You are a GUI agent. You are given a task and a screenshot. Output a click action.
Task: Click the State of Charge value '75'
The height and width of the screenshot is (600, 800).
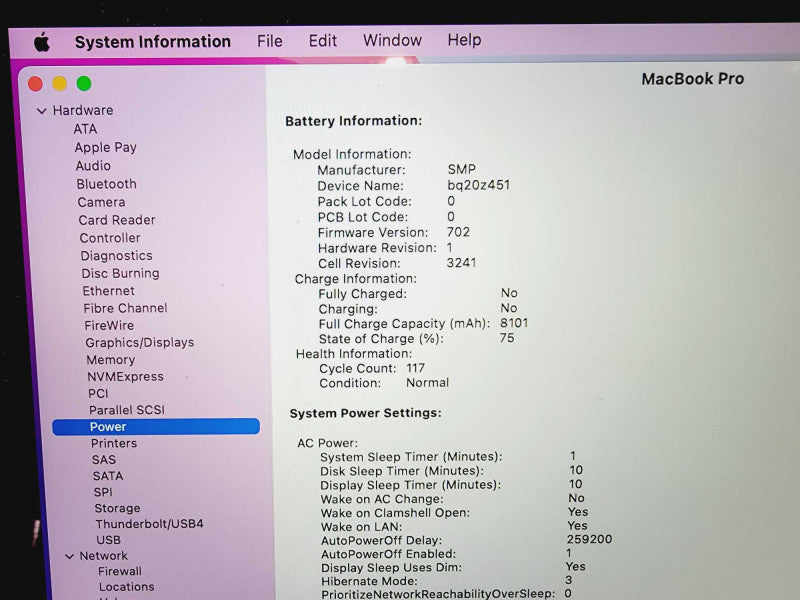(x=507, y=338)
